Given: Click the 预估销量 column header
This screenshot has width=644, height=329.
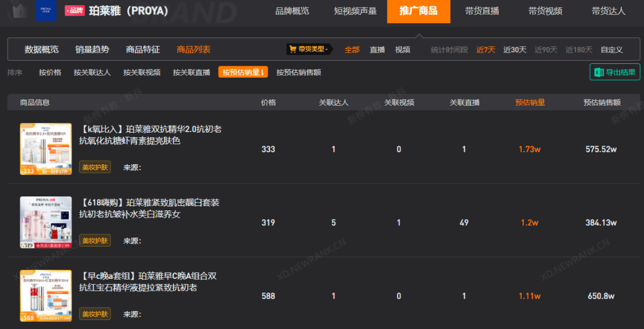Looking at the screenshot, I should pos(530,102).
